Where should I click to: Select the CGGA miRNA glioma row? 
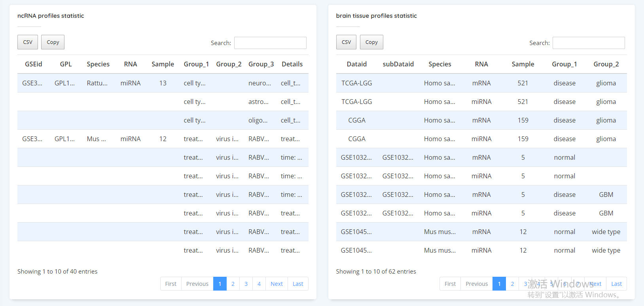coord(481,139)
